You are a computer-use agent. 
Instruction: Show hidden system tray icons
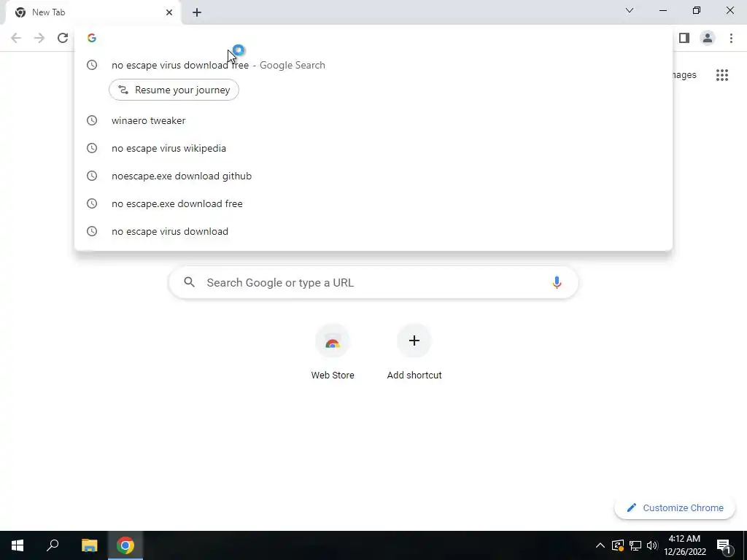tap(600, 545)
